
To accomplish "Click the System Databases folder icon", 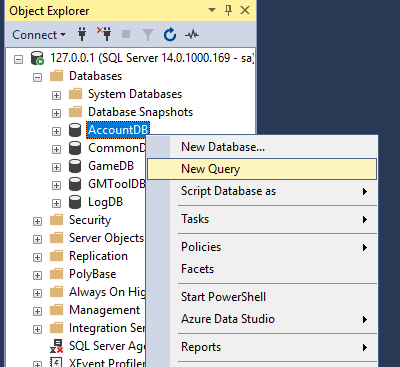I will click(75, 94).
